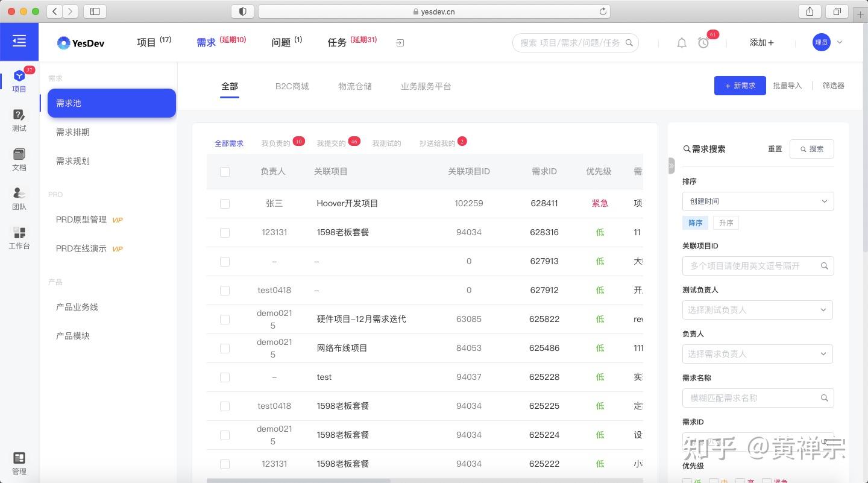Image resolution: width=868 pixels, height=483 pixels.
Task: Show the 我提交的 requirements filter
Action: pyautogui.click(x=331, y=144)
